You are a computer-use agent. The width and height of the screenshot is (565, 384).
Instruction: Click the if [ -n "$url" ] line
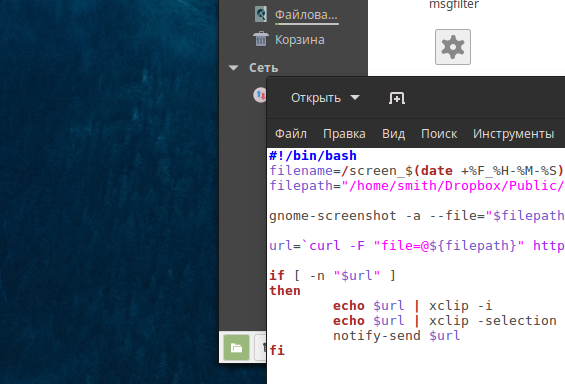pos(332,276)
